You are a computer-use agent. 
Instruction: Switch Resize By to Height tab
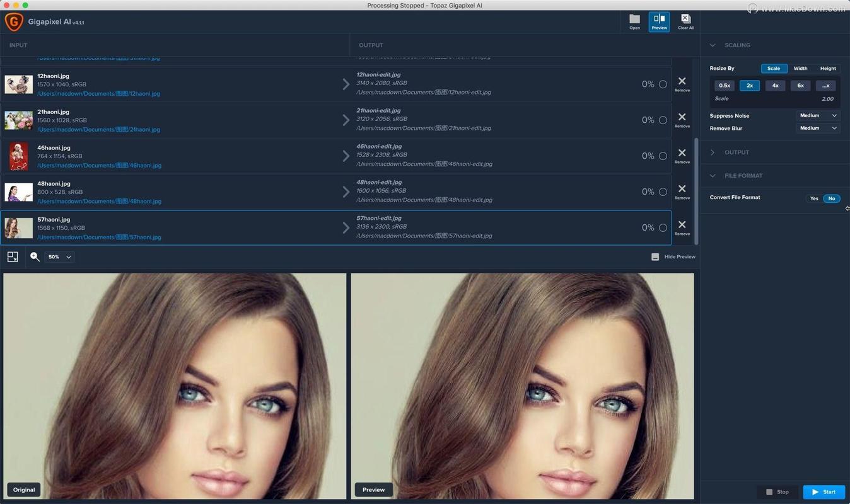point(827,68)
